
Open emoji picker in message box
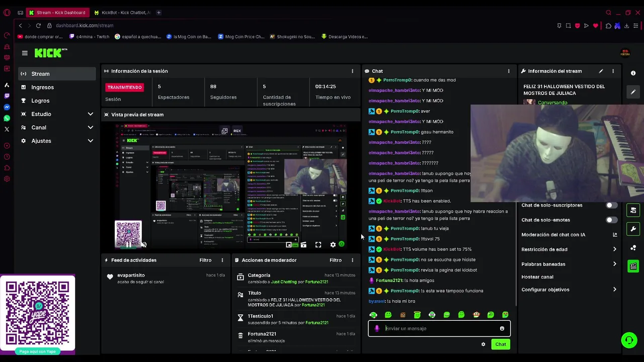click(502, 328)
